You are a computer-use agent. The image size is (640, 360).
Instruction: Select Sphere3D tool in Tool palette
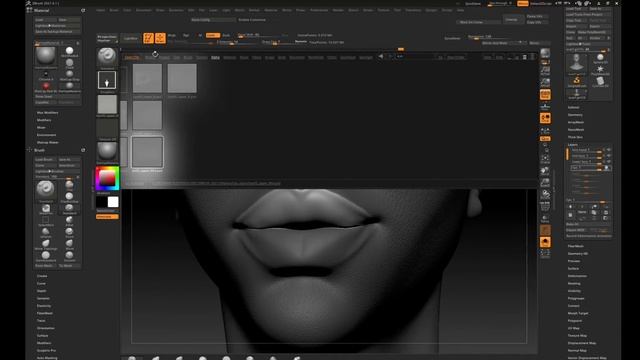click(600, 58)
